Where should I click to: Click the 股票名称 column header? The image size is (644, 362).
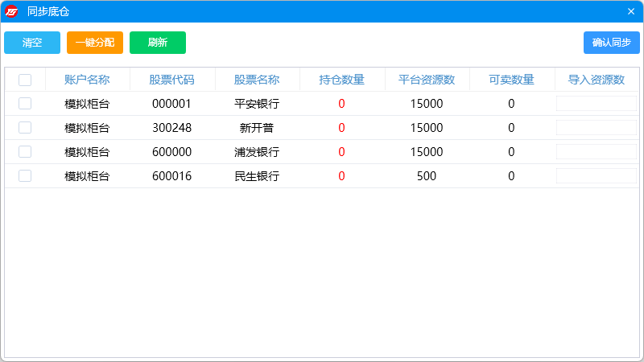257,80
